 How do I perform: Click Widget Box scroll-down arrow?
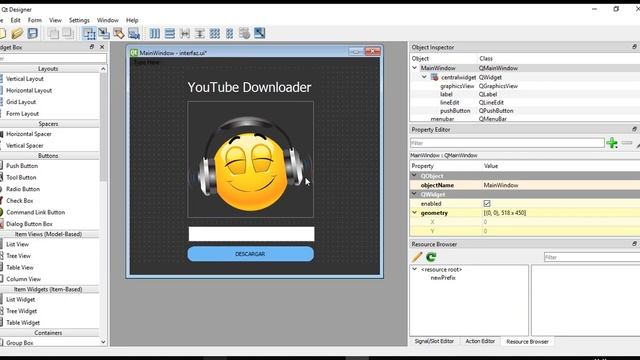(103, 342)
